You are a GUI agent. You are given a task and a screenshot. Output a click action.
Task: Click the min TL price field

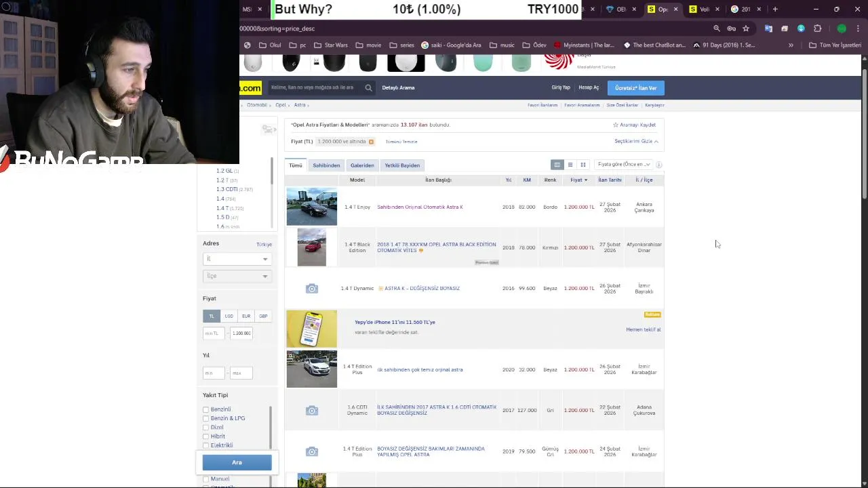coord(214,333)
